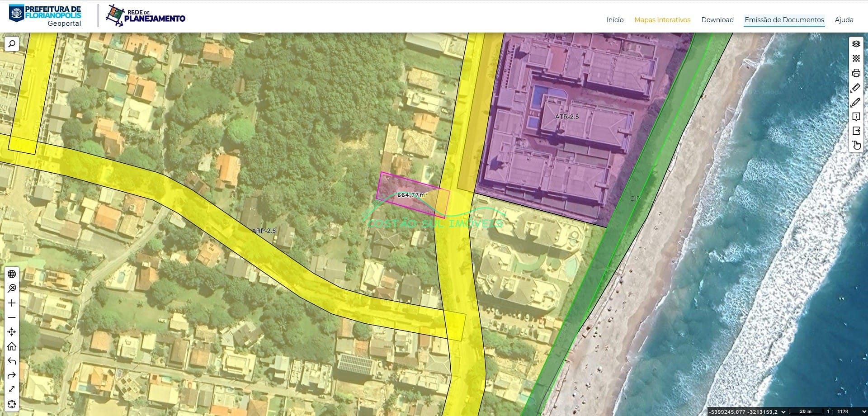Open the map search magnifier tool
Image resolution: width=868 pixels, height=416 pixels.
point(12,44)
